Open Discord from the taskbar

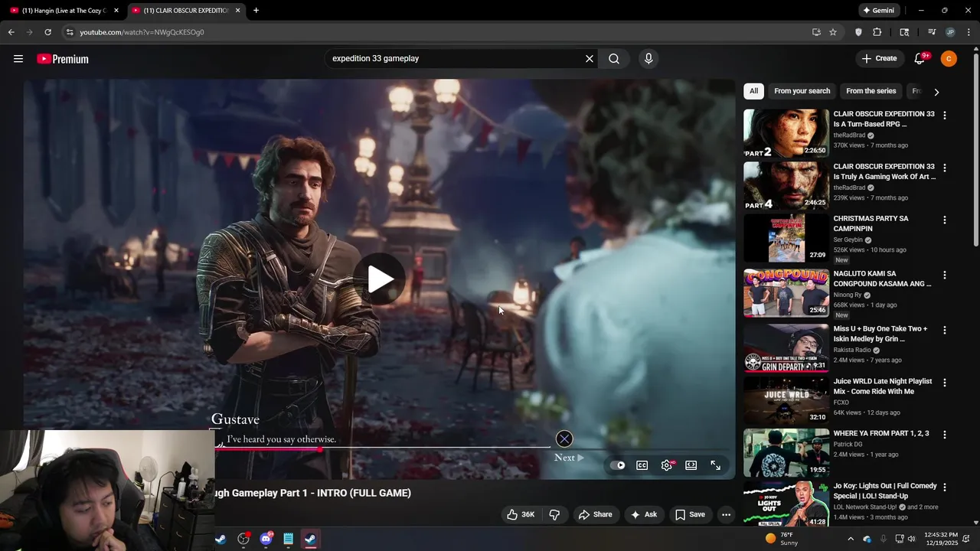tap(266, 539)
